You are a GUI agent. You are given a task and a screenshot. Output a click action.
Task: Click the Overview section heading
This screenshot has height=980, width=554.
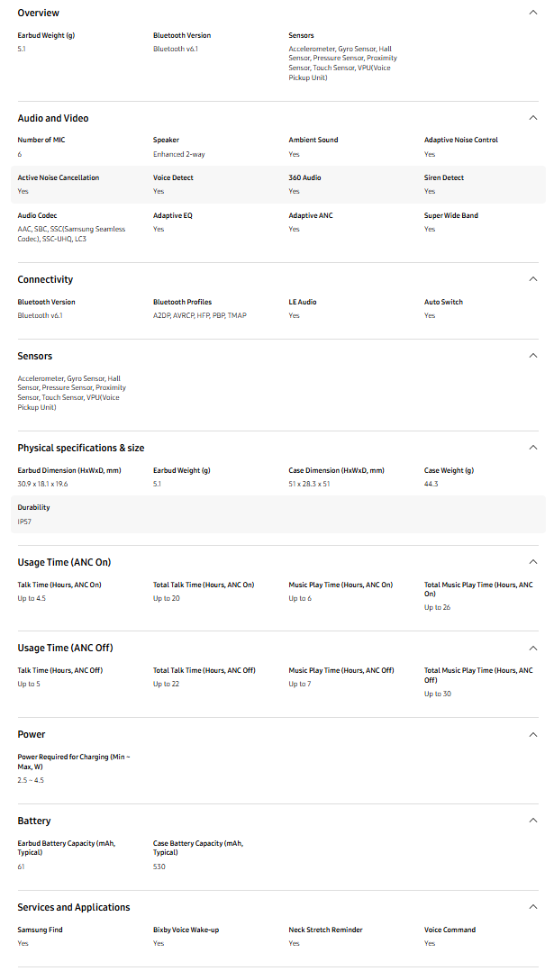click(x=38, y=13)
